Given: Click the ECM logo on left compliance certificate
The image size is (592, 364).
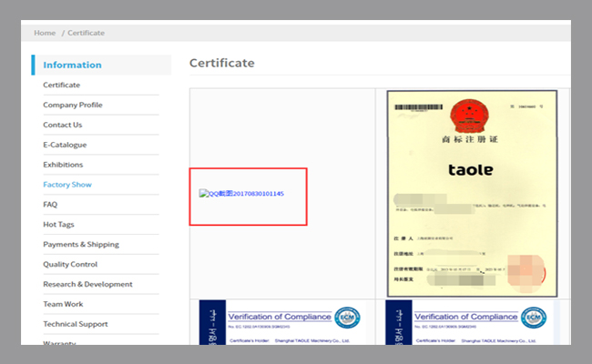Looking at the screenshot, I should point(345,318).
